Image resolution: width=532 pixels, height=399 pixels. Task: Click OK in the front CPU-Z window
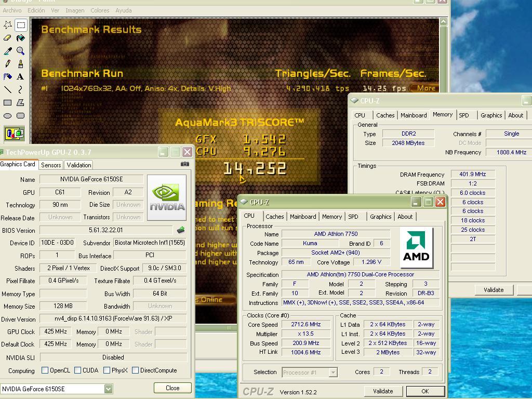click(425, 391)
